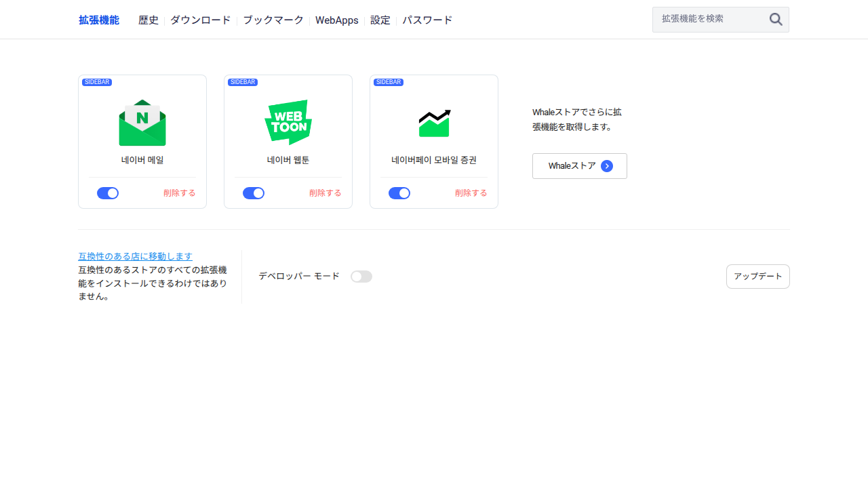This screenshot has width=868, height=488.
Task: Remove 네이버 메일 with 削除する
Action: tap(180, 193)
